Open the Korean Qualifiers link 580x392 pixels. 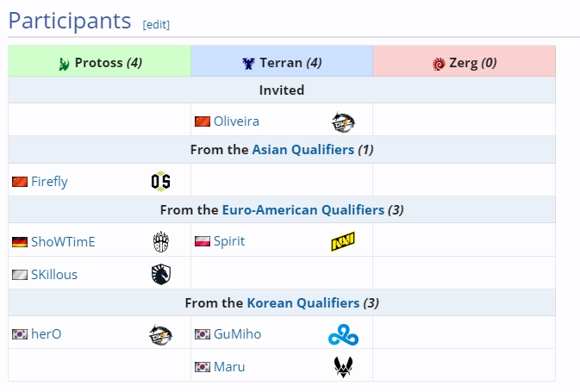coord(302,302)
